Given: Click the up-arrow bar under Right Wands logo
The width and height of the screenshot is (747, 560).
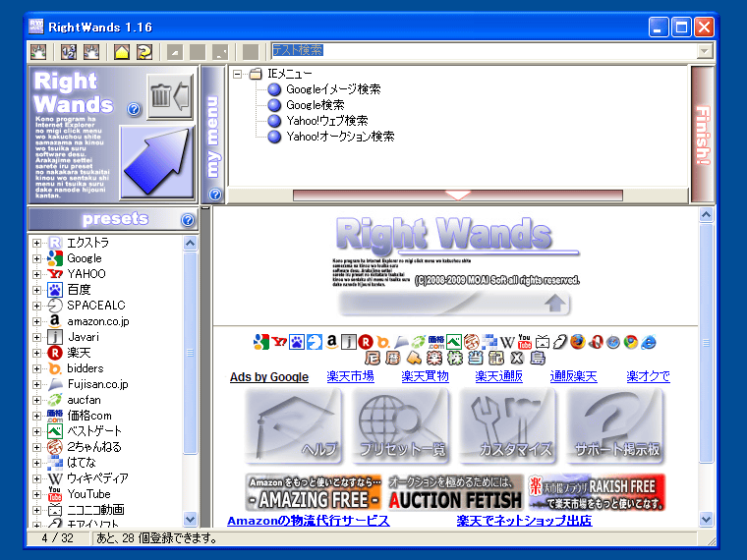Looking at the screenshot, I should coord(454,304).
